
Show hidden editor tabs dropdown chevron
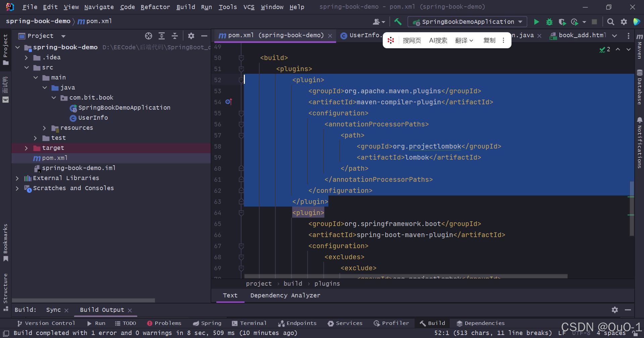[x=614, y=36]
